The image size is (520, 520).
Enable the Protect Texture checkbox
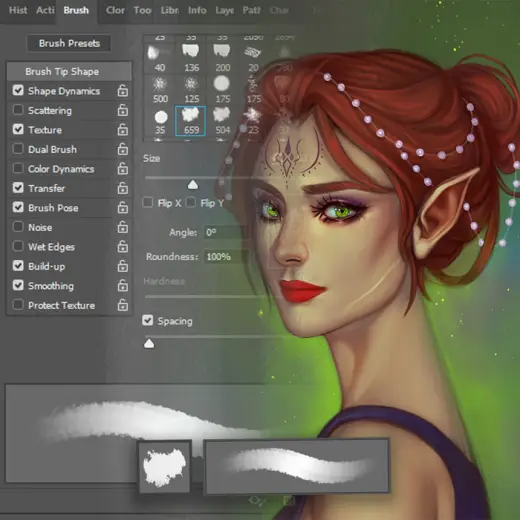[18, 305]
